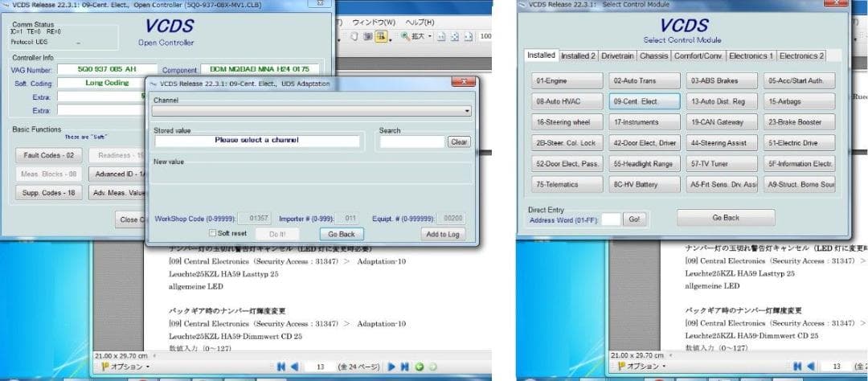Image resolution: width=868 pixels, height=381 pixels.
Task: Click the Search input in UDS Adaptation
Action: pos(412,141)
